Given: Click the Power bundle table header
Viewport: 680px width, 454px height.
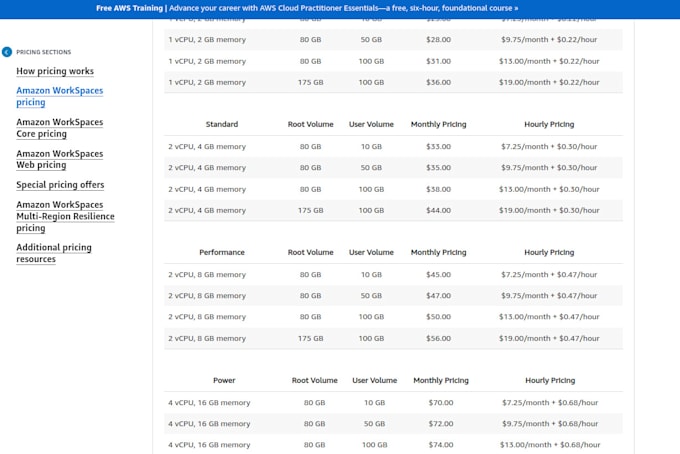Looking at the screenshot, I should 224,381.
